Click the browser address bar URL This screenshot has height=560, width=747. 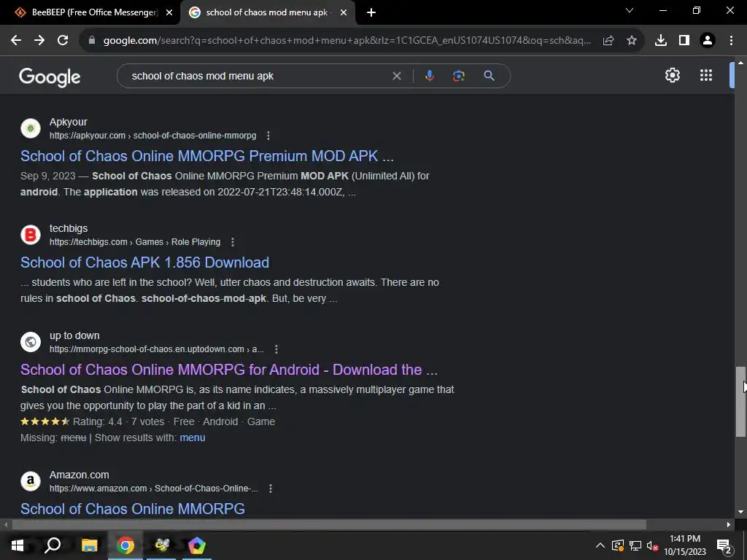(347, 41)
